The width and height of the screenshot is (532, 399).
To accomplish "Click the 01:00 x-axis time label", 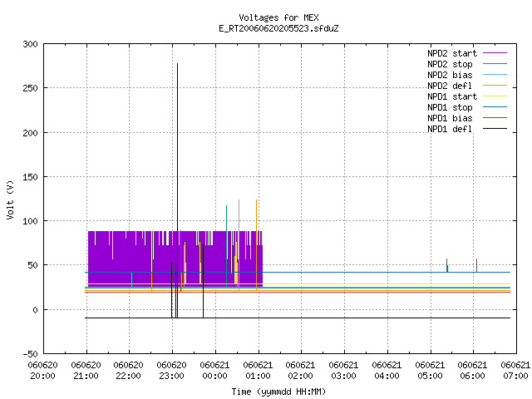I will pyautogui.click(x=258, y=376).
